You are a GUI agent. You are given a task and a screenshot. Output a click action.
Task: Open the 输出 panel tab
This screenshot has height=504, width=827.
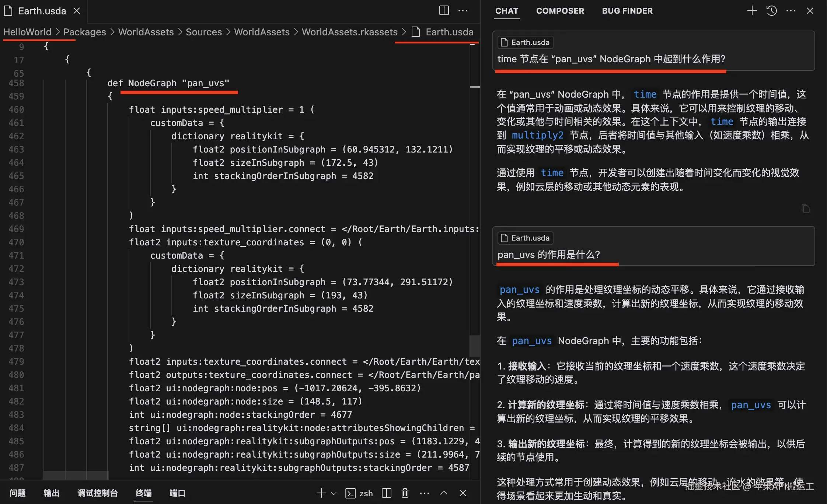[x=51, y=493]
